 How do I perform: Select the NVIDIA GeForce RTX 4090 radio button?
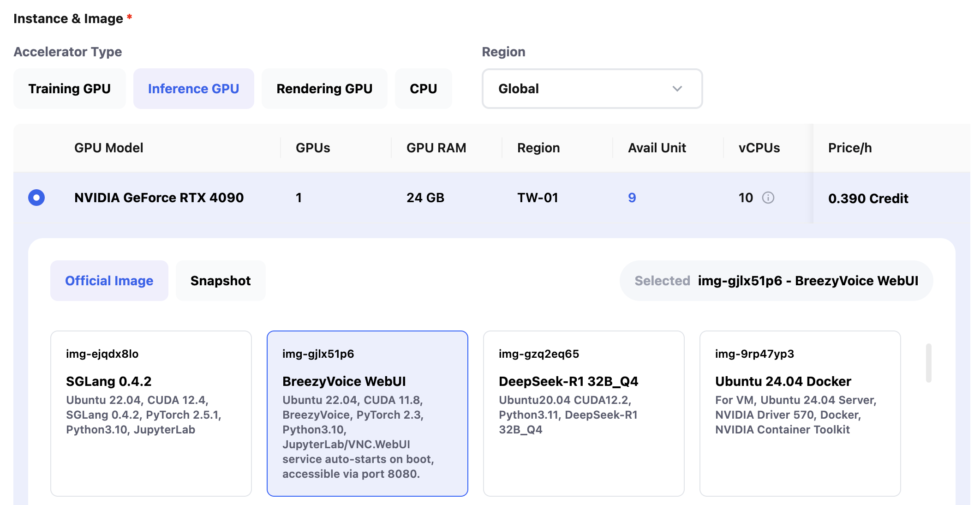(36, 198)
